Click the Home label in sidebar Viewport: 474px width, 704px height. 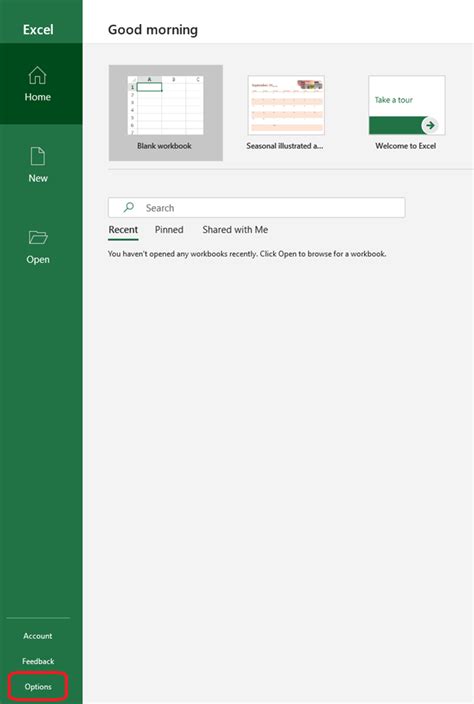point(38,97)
